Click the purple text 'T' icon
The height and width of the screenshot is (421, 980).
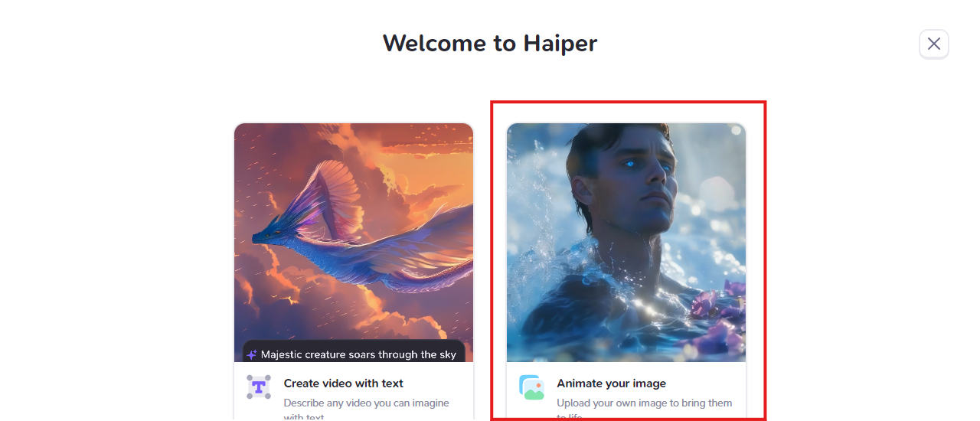point(259,387)
